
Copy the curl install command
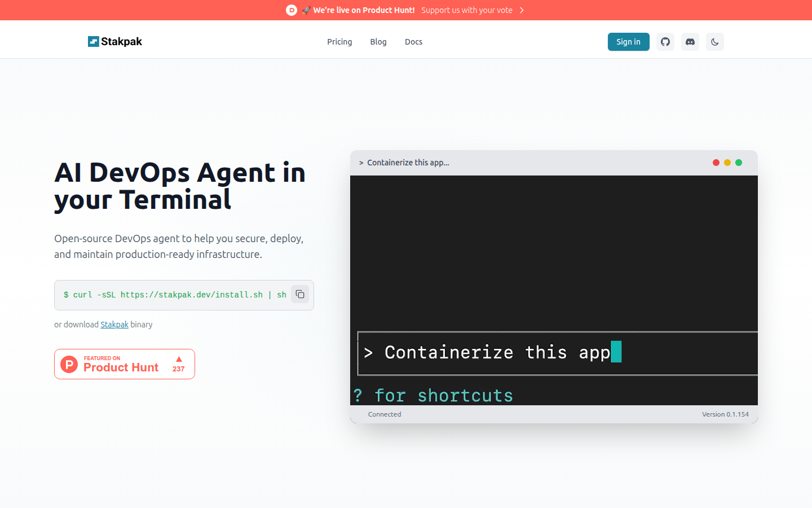click(300, 294)
